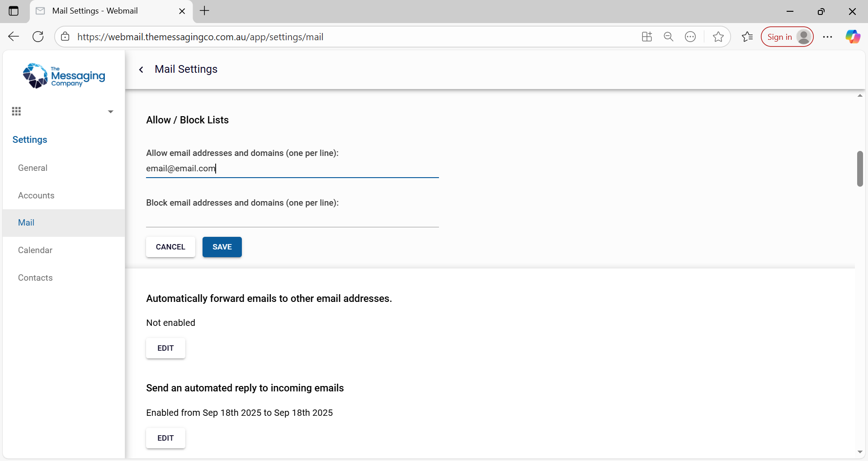Click the back chevron beside Mail Settings
Screen dimensions: 868x461
click(141, 70)
